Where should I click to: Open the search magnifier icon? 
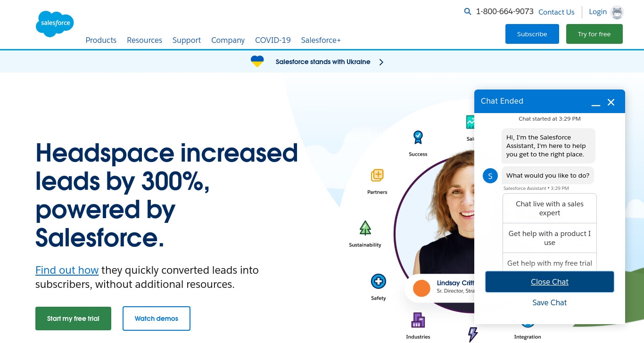tap(468, 11)
